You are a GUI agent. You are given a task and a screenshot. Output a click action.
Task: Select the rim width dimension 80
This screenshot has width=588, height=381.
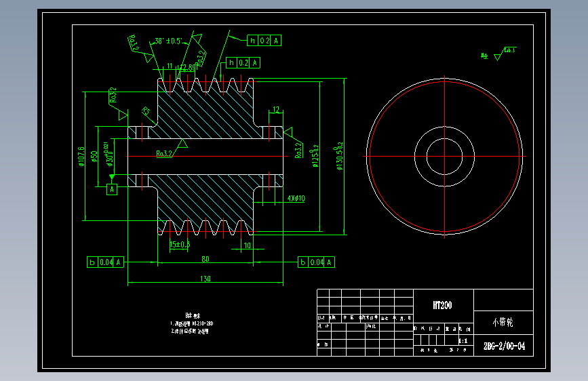205,259
